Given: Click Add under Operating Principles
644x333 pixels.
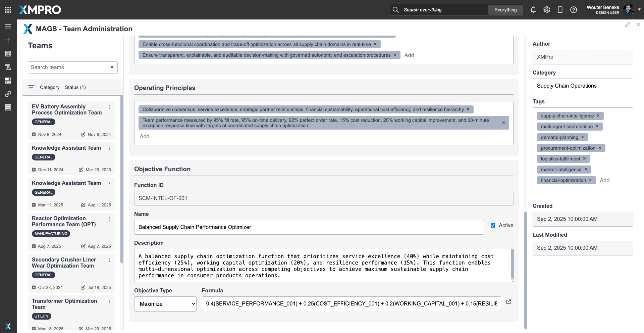Looking at the screenshot, I should click(x=145, y=136).
